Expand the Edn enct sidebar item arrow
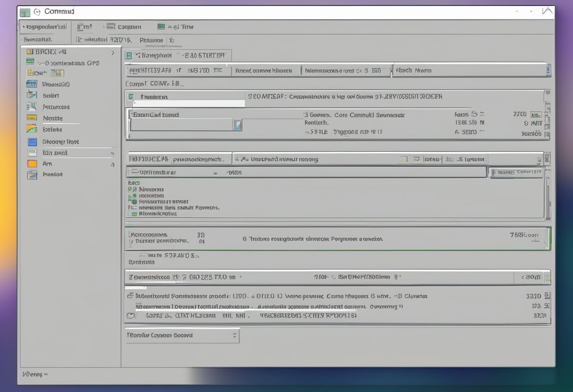The width and height of the screenshot is (573, 392). pos(112,153)
